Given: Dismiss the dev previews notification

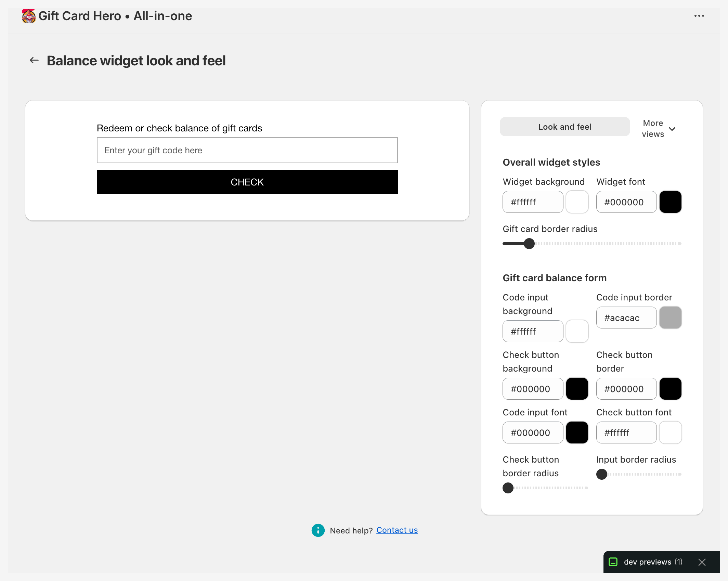Looking at the screenshot, I should point(702,562).
